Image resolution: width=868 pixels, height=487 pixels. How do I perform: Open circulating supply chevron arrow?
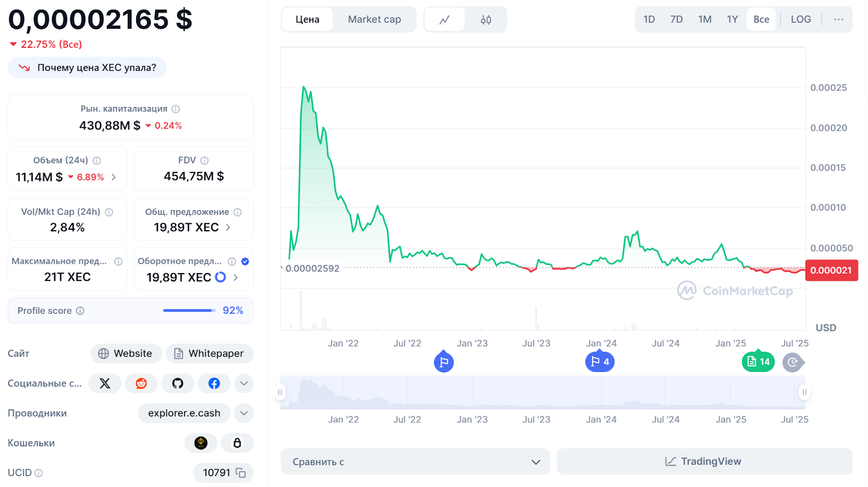pos(235,277)
